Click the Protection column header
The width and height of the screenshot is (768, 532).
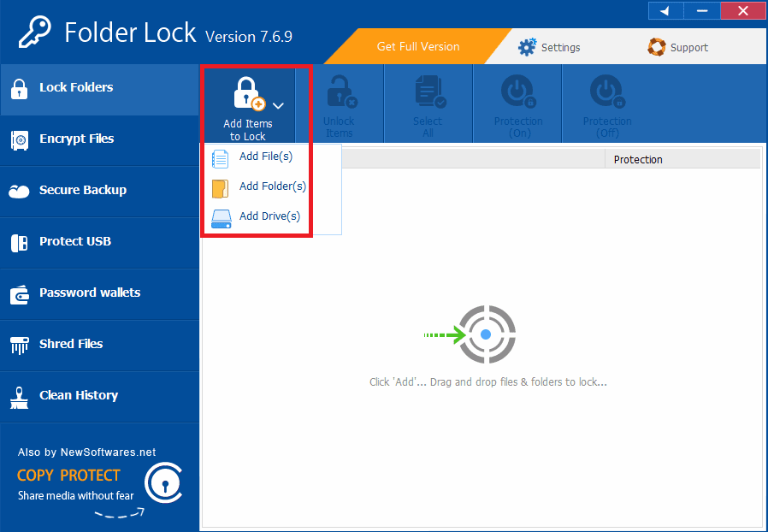pos(682,159)
